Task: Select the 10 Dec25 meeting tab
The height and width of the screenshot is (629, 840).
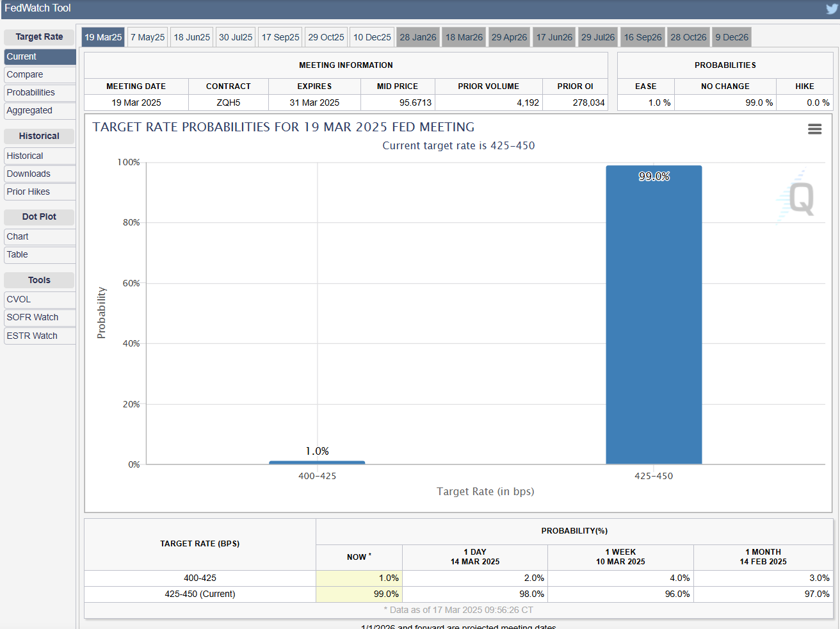Action: pyautogui.click(x=372, y=37)
